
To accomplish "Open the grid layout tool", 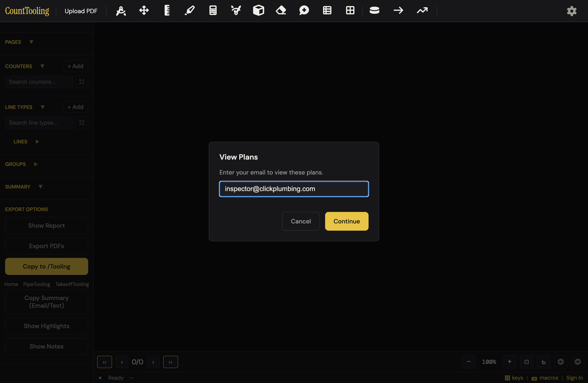I will coord(350,11).
